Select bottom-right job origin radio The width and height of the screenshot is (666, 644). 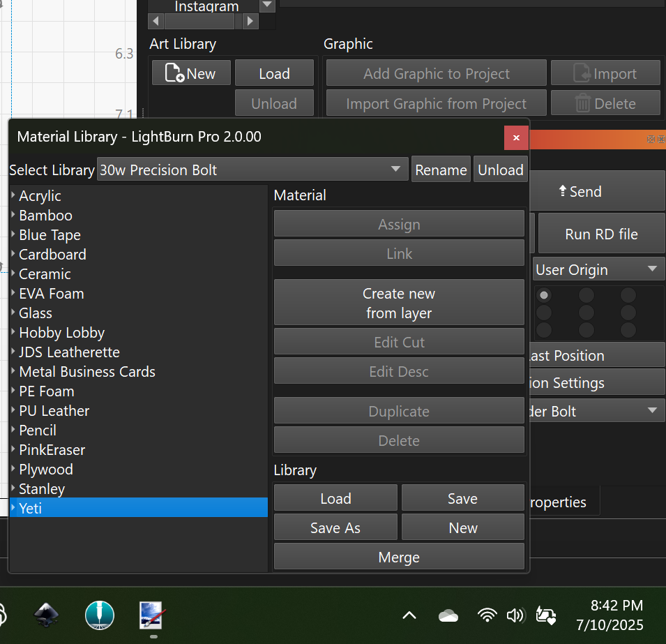(628, 329)
